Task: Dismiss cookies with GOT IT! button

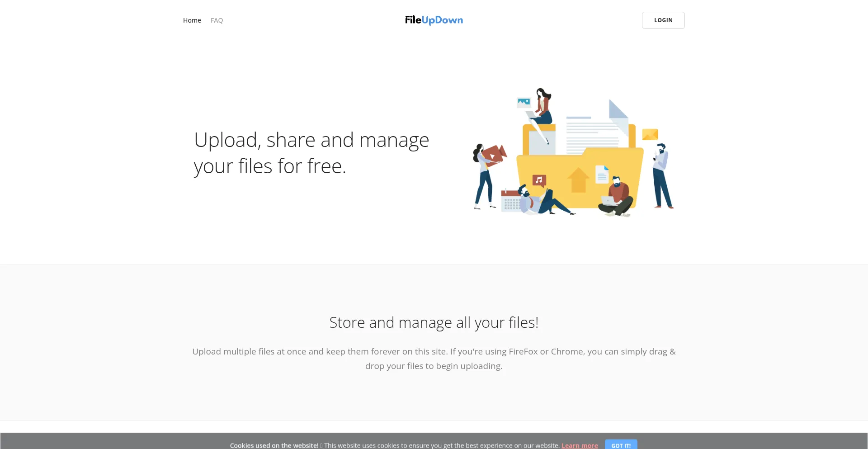Action: (x=621, y=445)
